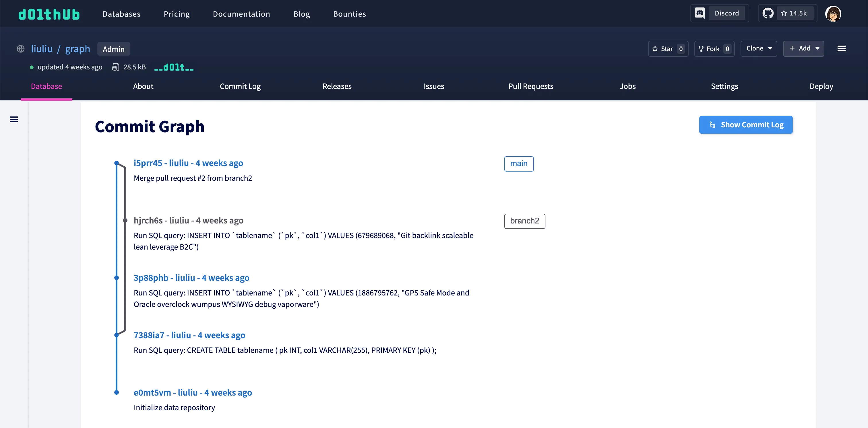
Task: Open the user avatar profile menu
Action: pos(833,14)
